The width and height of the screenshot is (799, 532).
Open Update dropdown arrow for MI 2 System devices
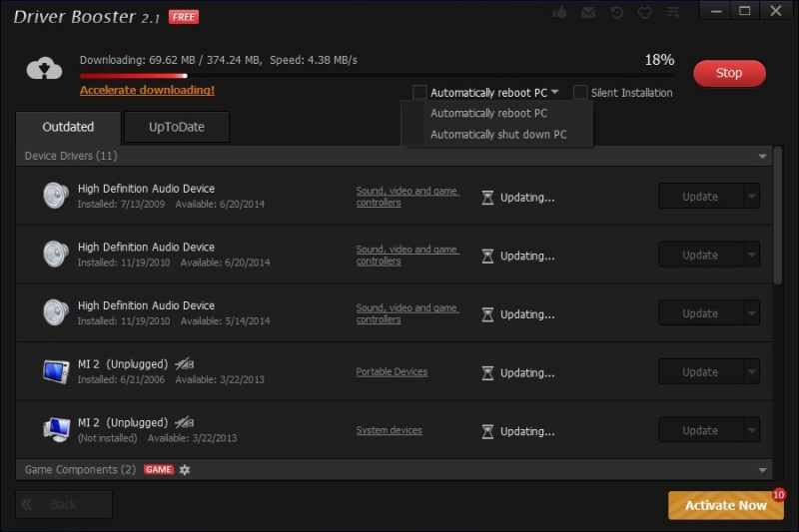click(752, 430)
